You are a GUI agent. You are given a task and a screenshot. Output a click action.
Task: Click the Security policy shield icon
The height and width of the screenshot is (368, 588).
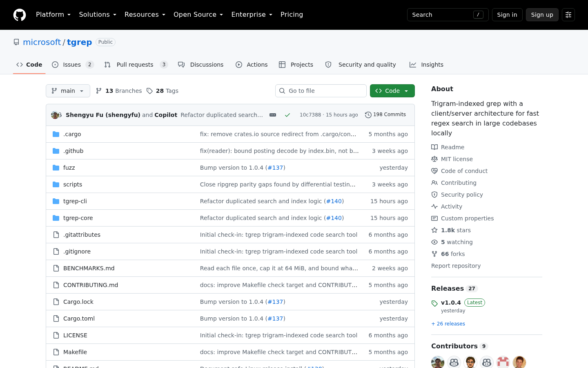point(434,195)
